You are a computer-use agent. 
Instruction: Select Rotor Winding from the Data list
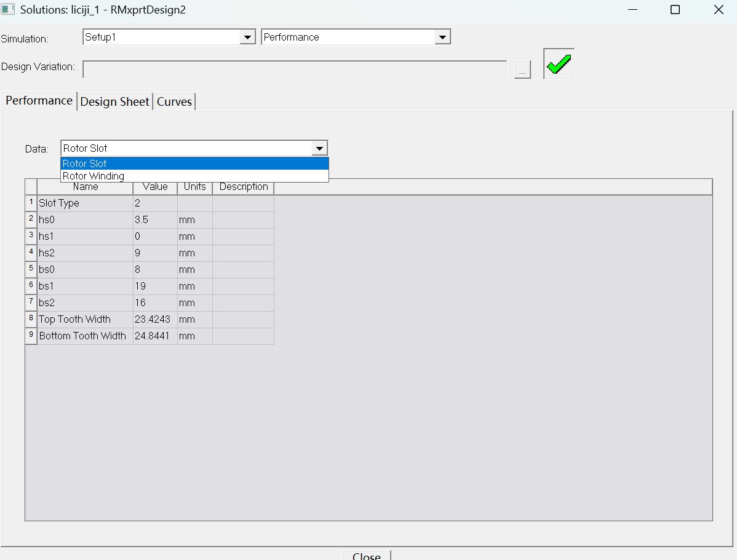tap(194, 176)
